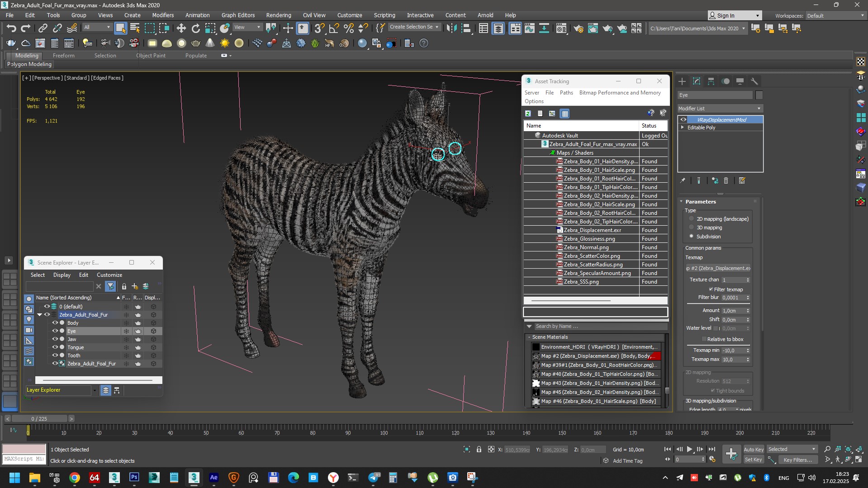Toggle visibility of Tooth object
The image size is (868, 488).
55,355
